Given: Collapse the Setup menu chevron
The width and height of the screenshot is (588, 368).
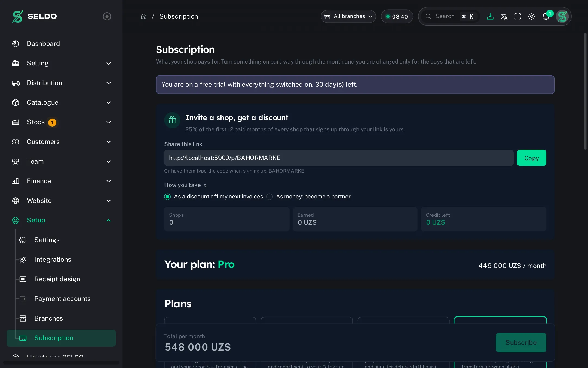Looking at the screenshot, I should pos(109,220).
